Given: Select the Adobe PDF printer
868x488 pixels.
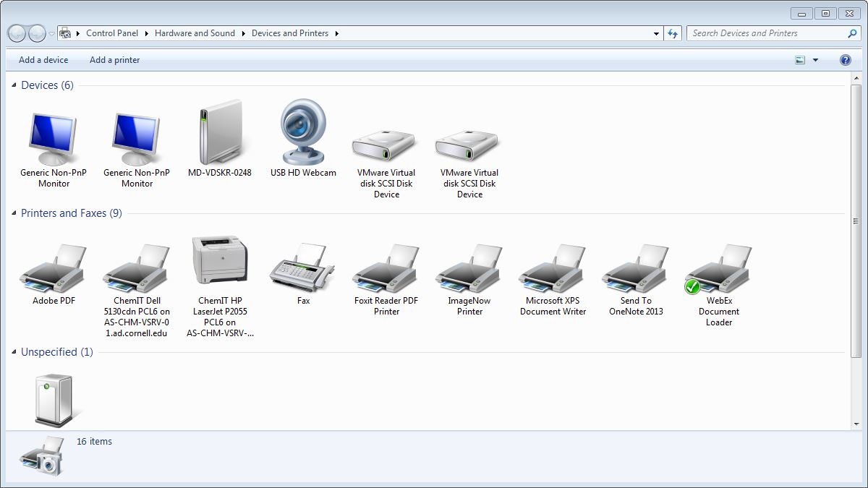Looking at the screenshot, I should click(x=54, y=268).
